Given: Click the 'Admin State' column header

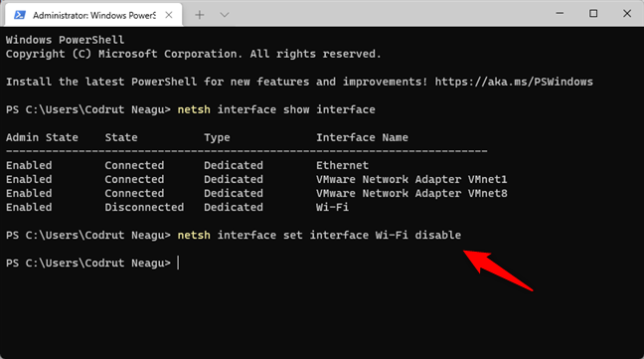Looking at the screenshot, I should point(42,137).
